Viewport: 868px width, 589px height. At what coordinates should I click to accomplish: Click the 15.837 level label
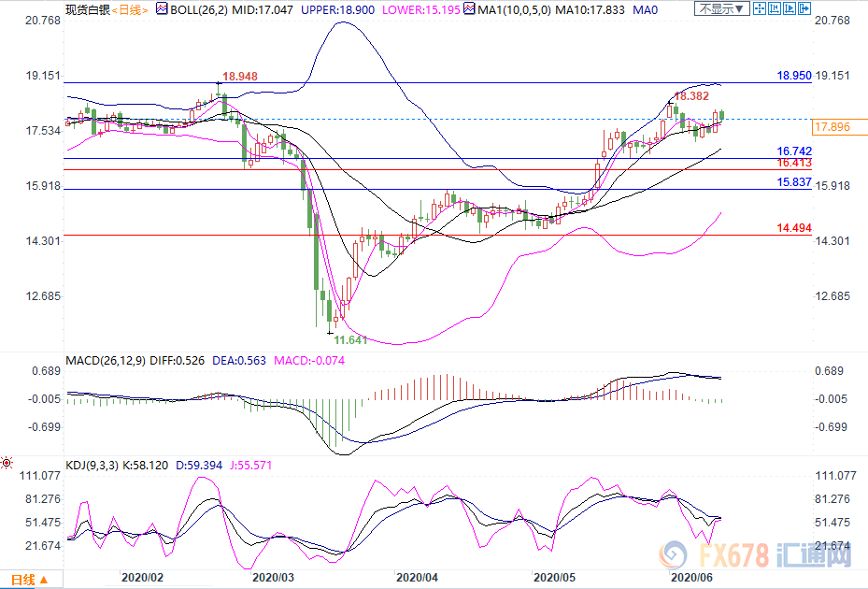point(794,181)
